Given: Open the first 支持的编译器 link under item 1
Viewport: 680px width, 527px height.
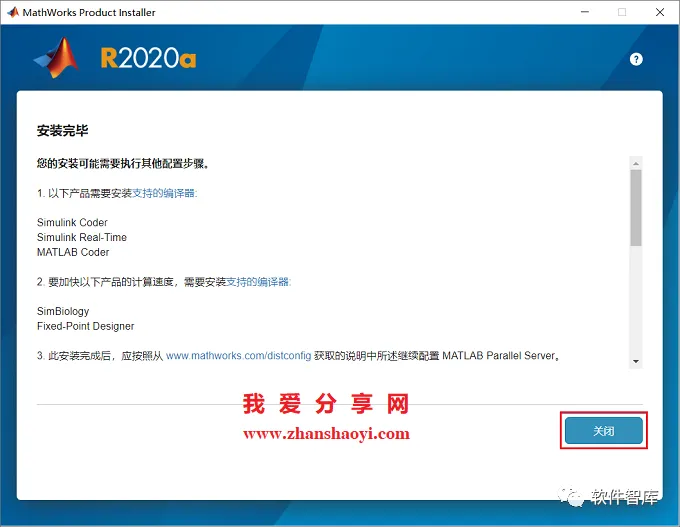Looking at the screenshot, I should point(164,193).
